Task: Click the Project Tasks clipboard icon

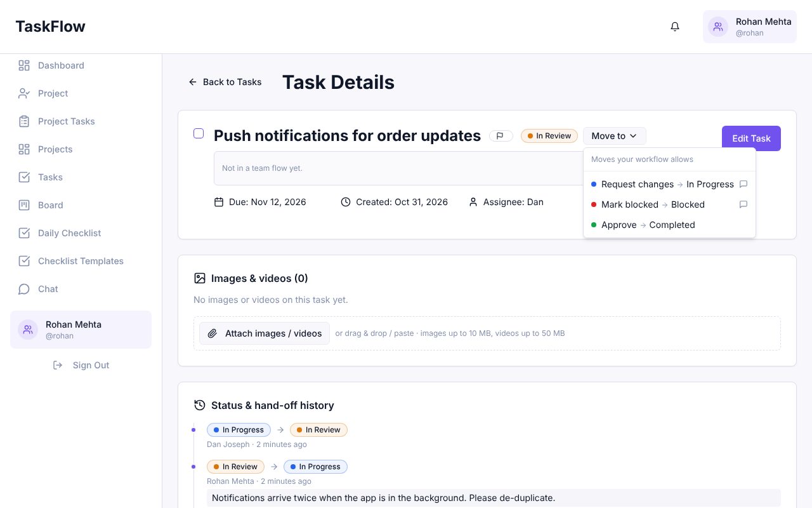Action: coord(24,121)
